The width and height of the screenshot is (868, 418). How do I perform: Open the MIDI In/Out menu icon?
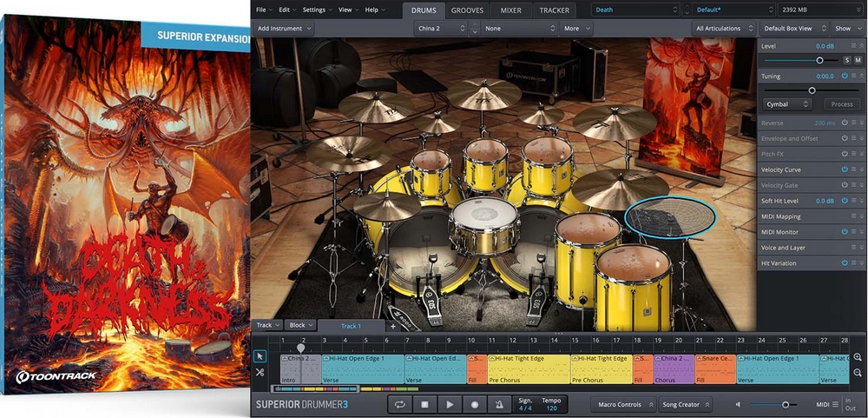point(835,405)
